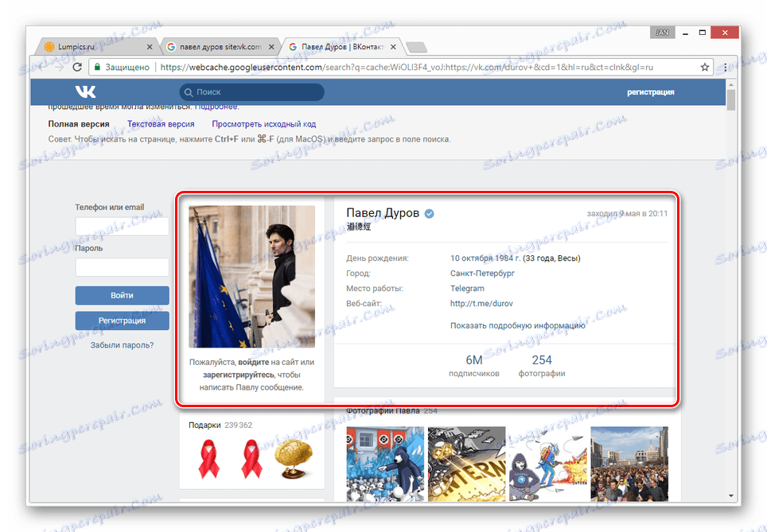Click the заходил 9 мая в 20:11 text
This screenshot has width=767, height=532.
pos(627,214)
